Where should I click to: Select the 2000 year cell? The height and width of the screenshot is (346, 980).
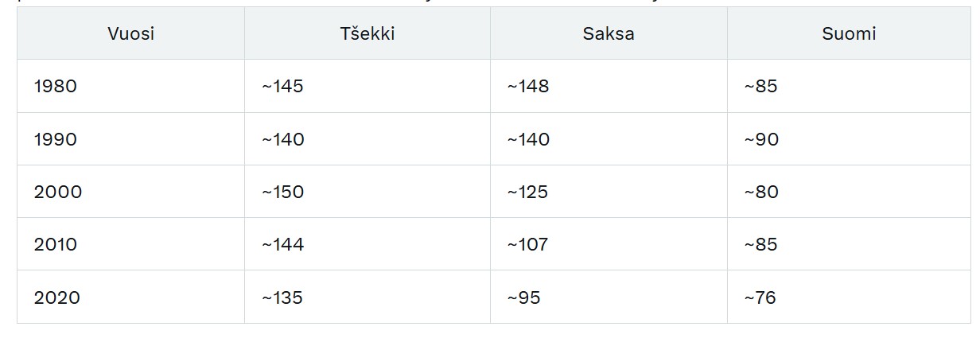coord(58,192)
